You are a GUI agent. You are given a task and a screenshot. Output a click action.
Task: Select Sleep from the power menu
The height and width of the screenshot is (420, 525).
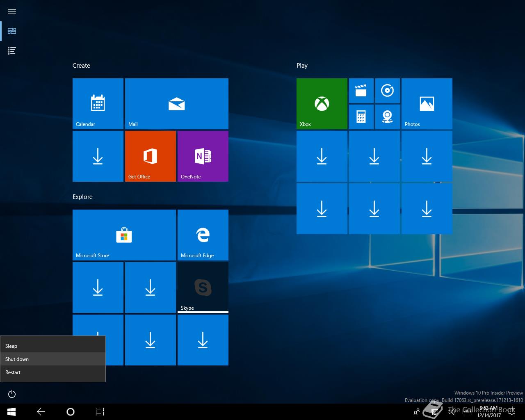[x=53, y=346]
